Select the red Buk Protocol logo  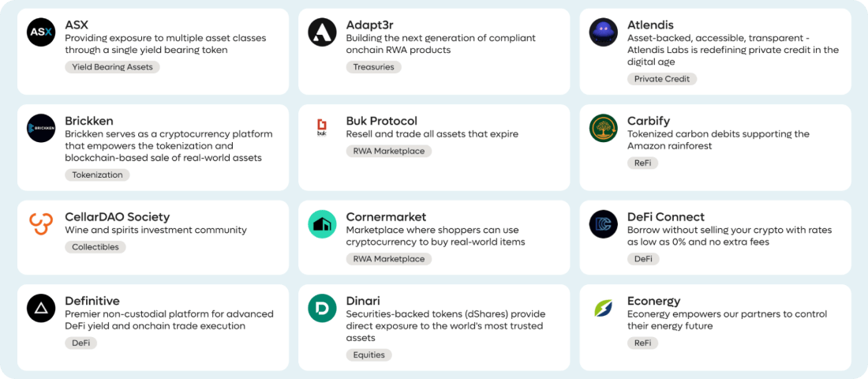[x=322, y=128]
